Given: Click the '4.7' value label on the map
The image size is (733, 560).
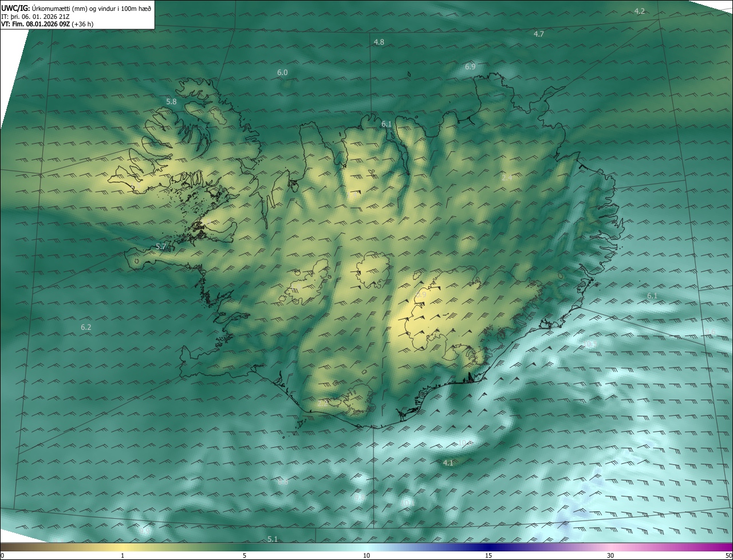Looking at the screenshot, I should pyautogui.click(x=539, y=34).
